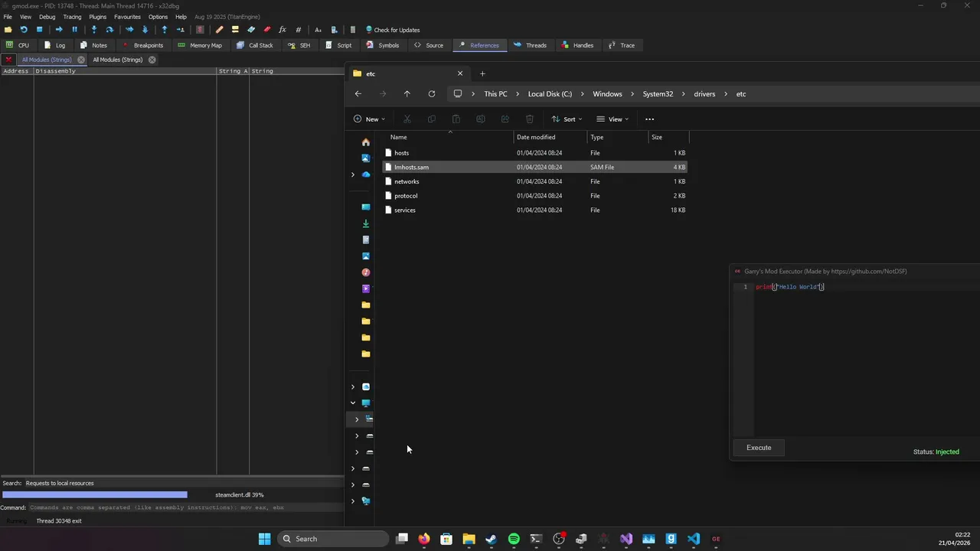This screenshot has height=551, width=980.
Task: Select the services file
Action: click(534, 210)
